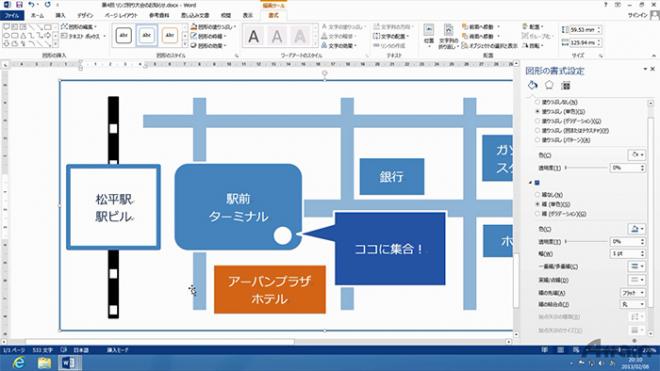Open File Explorer from the taskbar
Screen dimensions: 660x371
pos(44,363)
